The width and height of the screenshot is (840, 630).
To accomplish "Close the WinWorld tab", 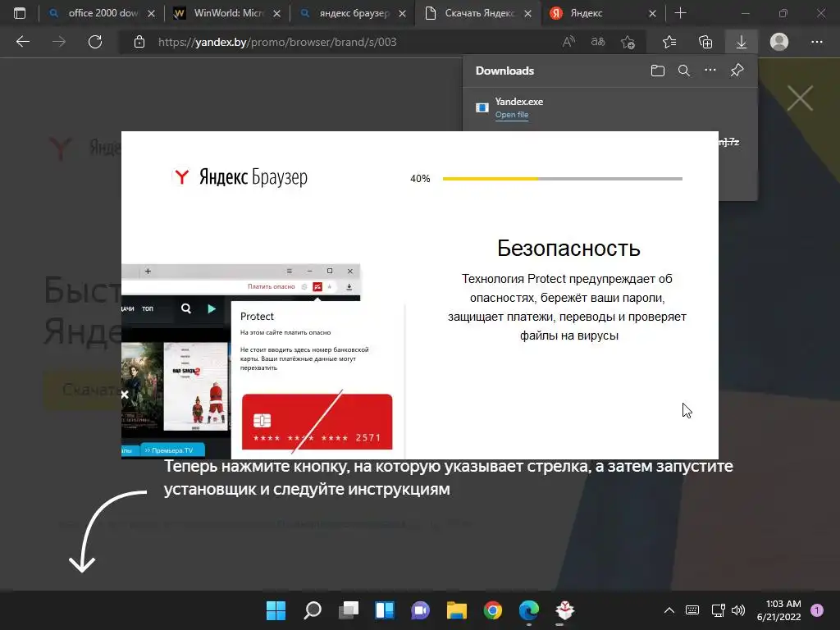I will pos(276,14).
